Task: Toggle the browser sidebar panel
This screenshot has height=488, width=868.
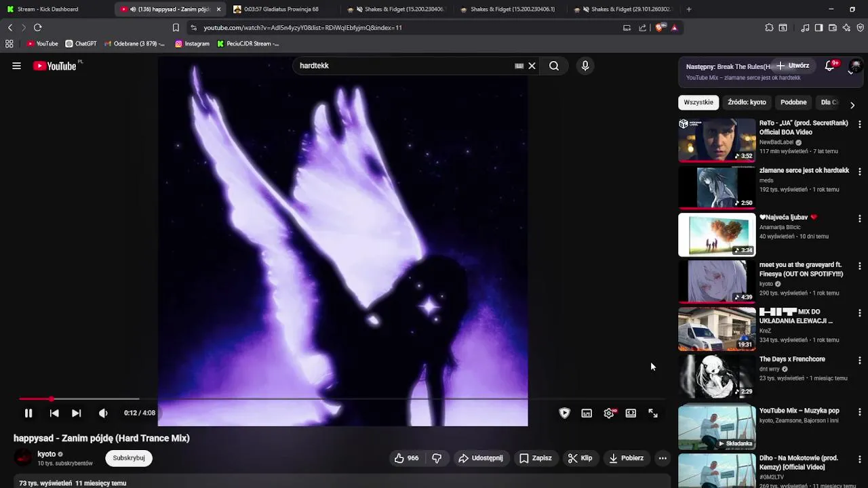Action: (x=818, y=28)
